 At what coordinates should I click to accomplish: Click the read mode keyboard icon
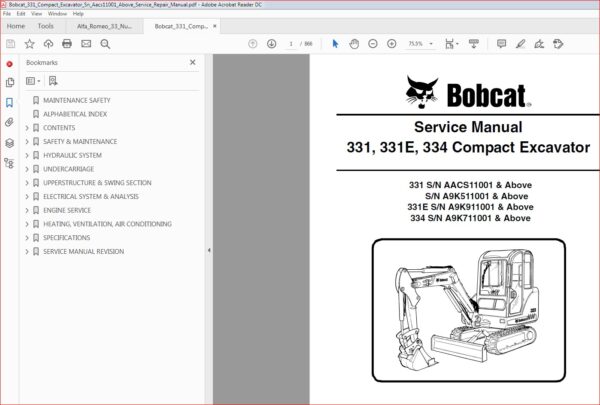tap(474, 44)
